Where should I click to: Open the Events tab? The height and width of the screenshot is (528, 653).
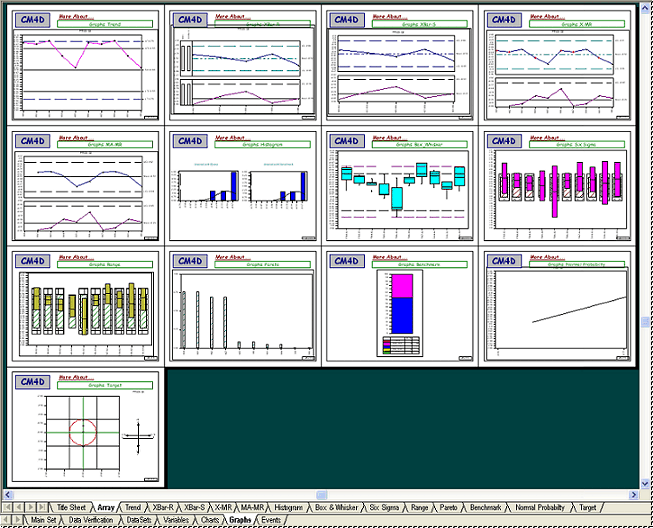point(270,520)
